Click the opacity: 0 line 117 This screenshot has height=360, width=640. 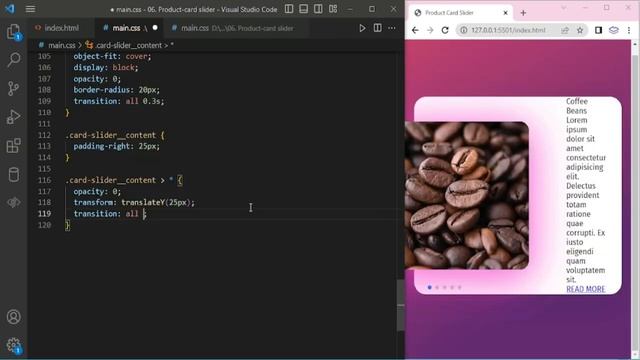97,191
